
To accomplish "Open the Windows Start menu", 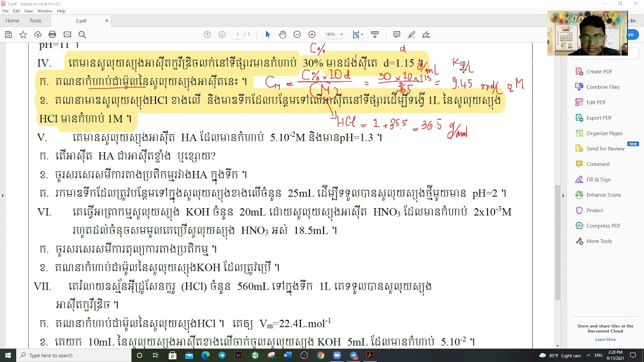I will click(8, 355).
